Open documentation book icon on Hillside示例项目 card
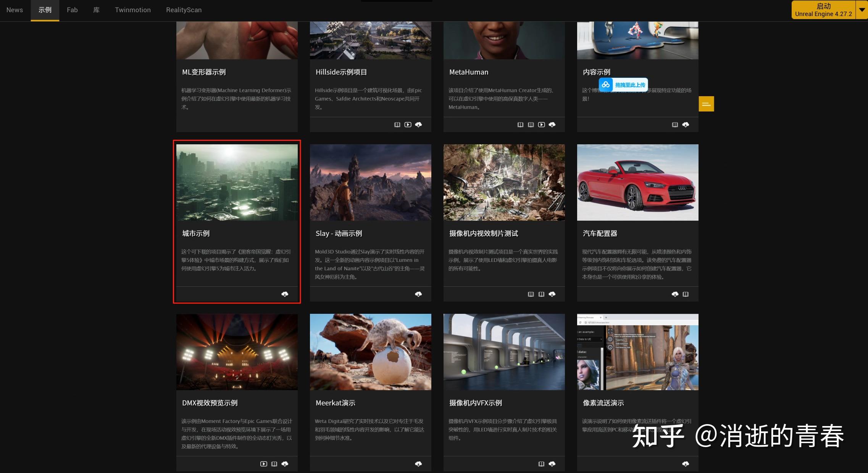 tap(397, 124)
